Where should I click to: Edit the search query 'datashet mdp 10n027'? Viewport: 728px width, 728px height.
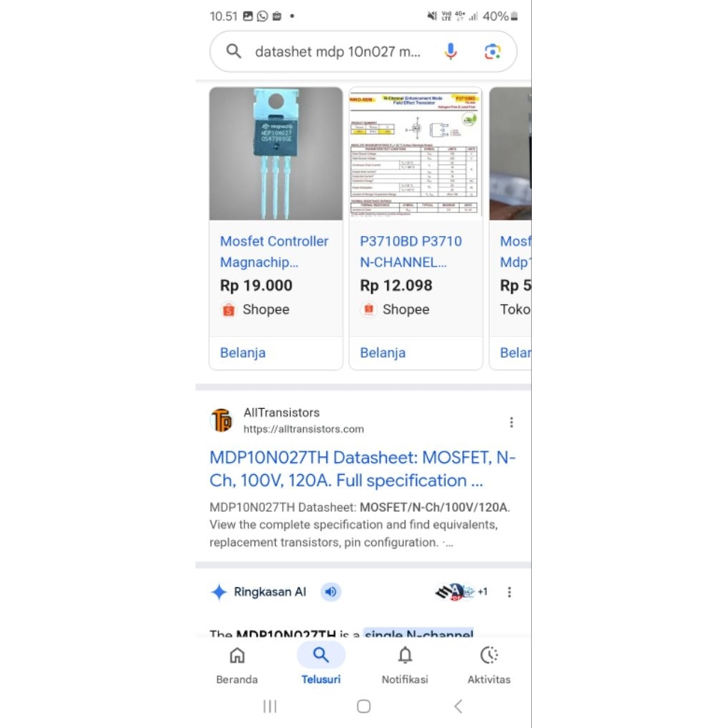tap(338, 51)
